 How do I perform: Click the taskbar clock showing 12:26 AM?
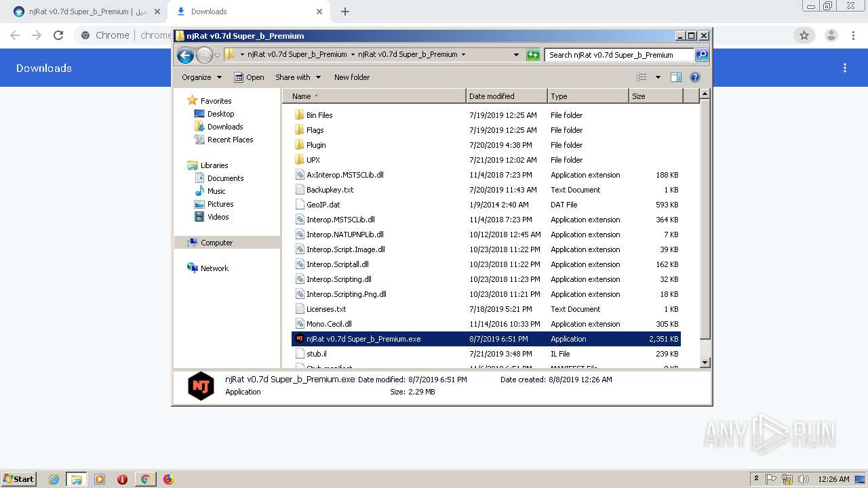pyautogui.click(x=833, y=479)
